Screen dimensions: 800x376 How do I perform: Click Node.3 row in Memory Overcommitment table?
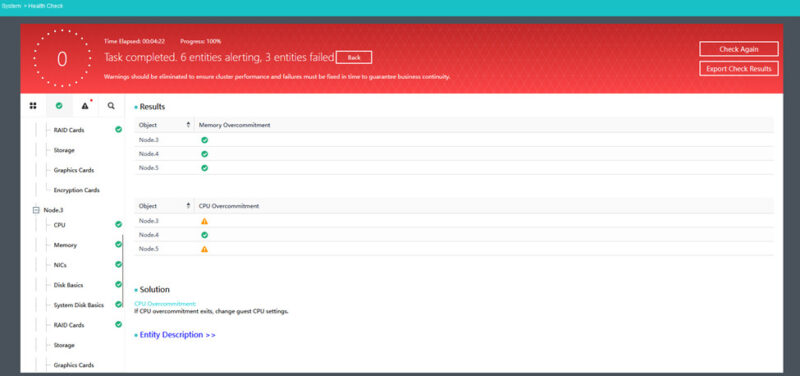point(454,140)
